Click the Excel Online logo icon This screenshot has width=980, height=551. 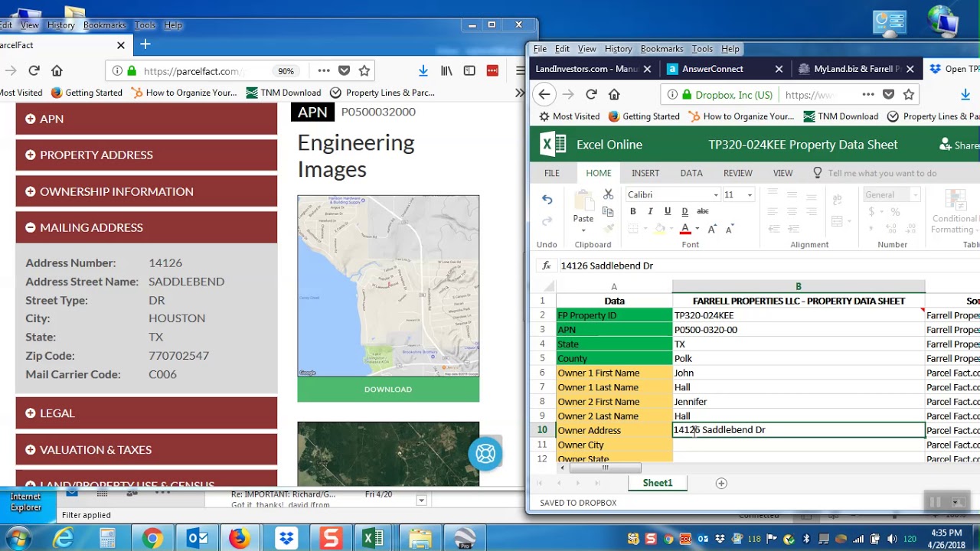(x=553, y=144)
